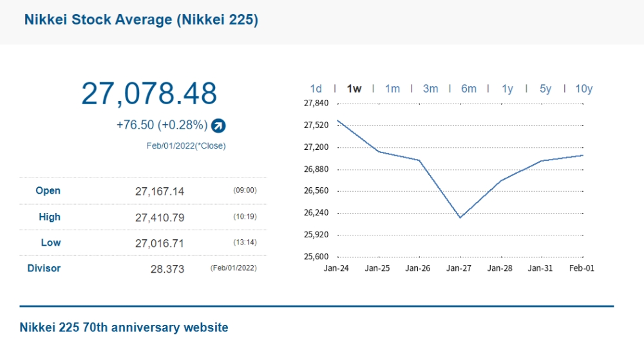Image resolution: width=644 pixels, height=339 pixels.
Task: Click the Feb/01/2022(*Close) date text
Action: (186, 145)
